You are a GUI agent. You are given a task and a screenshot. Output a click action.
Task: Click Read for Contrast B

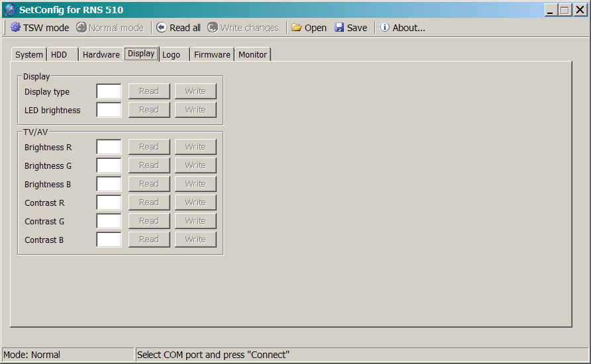(149, 240)
